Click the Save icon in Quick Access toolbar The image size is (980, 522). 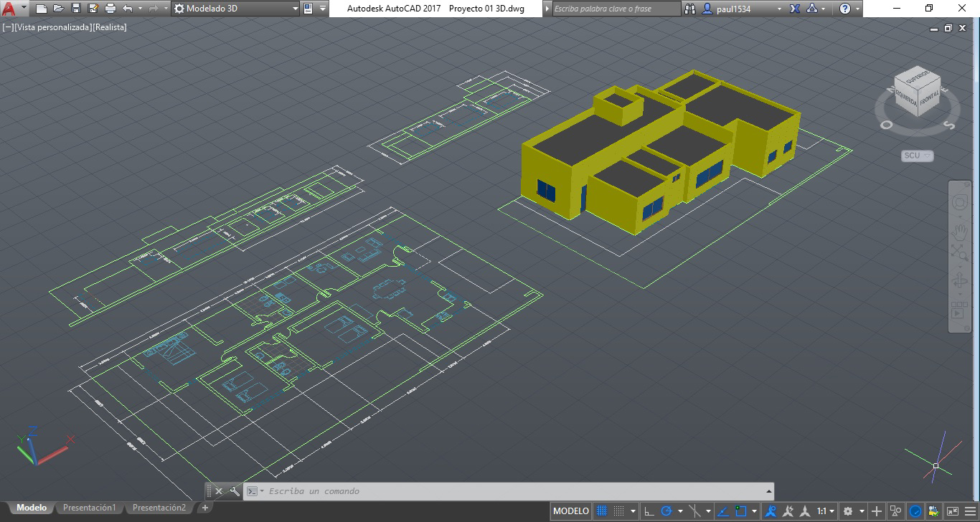click(x=75, y=9)
